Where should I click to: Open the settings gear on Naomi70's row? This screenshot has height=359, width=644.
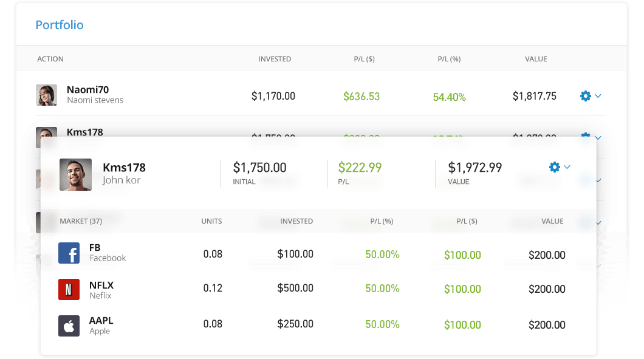point(584,95)
